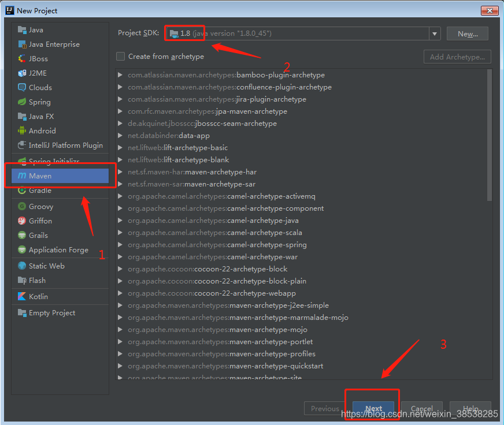The width and height of the screenshot is (504, 425).
Task: Select maven-archetype-j2ee-simple row
Action: click(304, 305)
